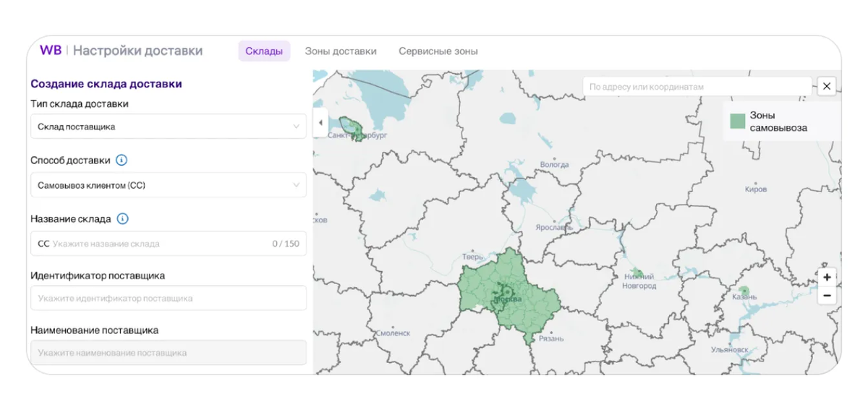This screenshot has height=410, width=868.
Task: Switch to Зоны доставки tab
Action: [x=341, y=51]
